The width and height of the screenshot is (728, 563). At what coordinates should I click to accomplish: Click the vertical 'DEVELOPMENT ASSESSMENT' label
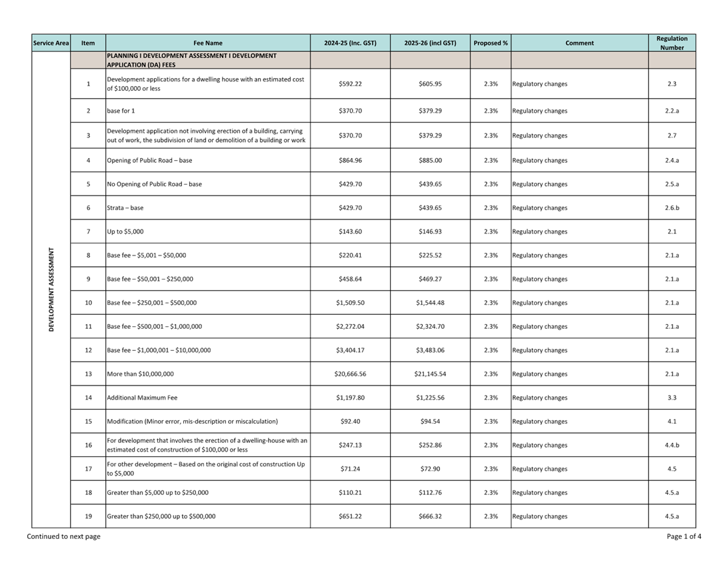[x=51, y=290]
